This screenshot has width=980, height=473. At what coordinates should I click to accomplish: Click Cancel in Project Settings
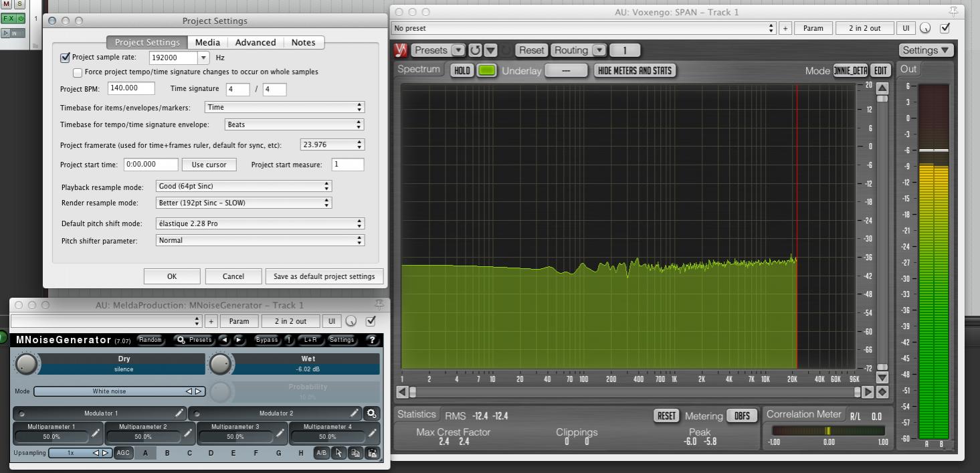(x=233, y=276)
